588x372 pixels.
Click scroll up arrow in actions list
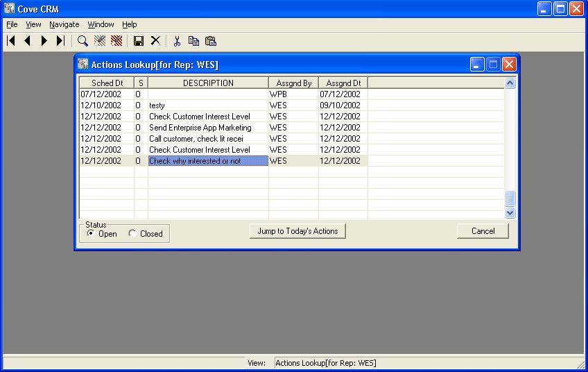click(510, 83)
